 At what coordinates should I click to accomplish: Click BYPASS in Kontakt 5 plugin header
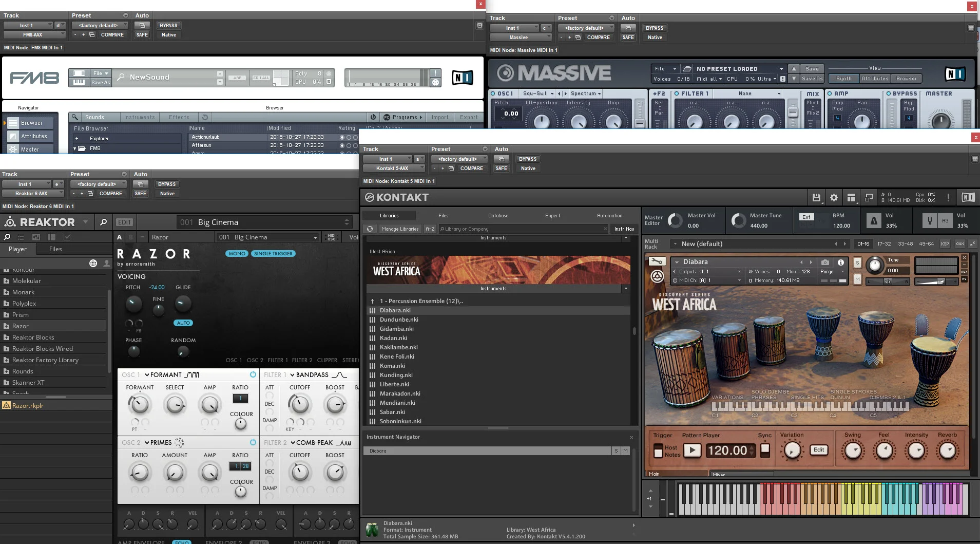click(x=527, y=159)
